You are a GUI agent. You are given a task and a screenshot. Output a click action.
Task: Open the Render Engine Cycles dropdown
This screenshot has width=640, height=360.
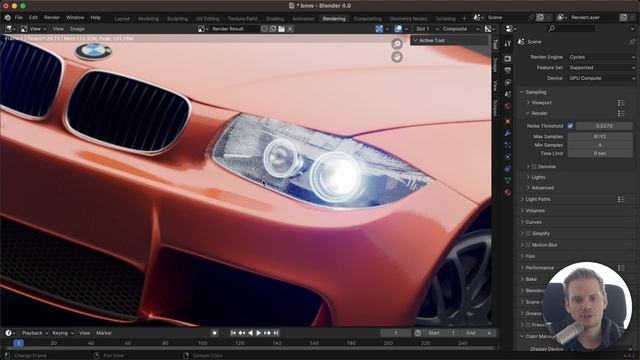(602, 57)
